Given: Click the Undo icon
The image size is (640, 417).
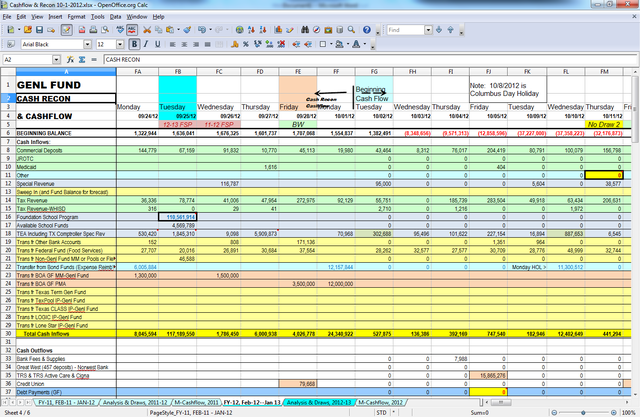Looking at the screenshot, I should 202,30.
